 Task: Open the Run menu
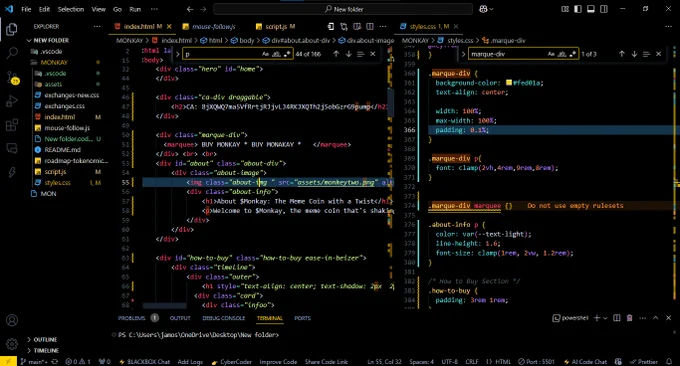point(135,9)
